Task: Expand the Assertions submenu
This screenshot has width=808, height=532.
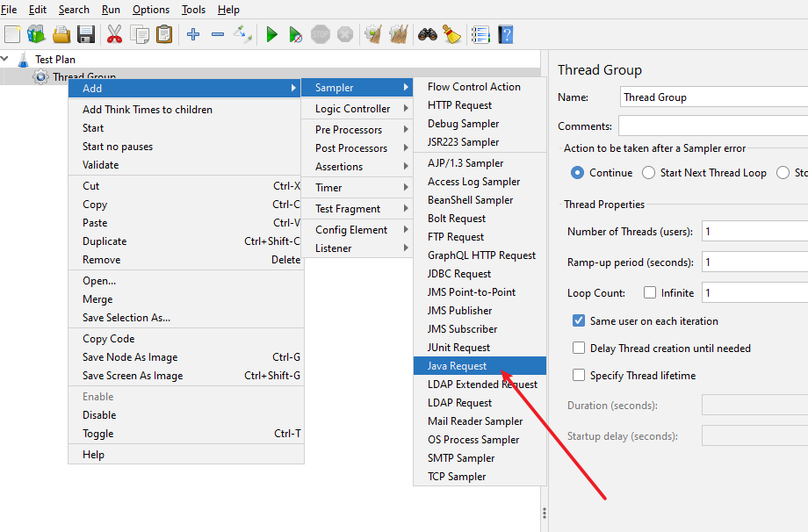Action: point(339,167)
